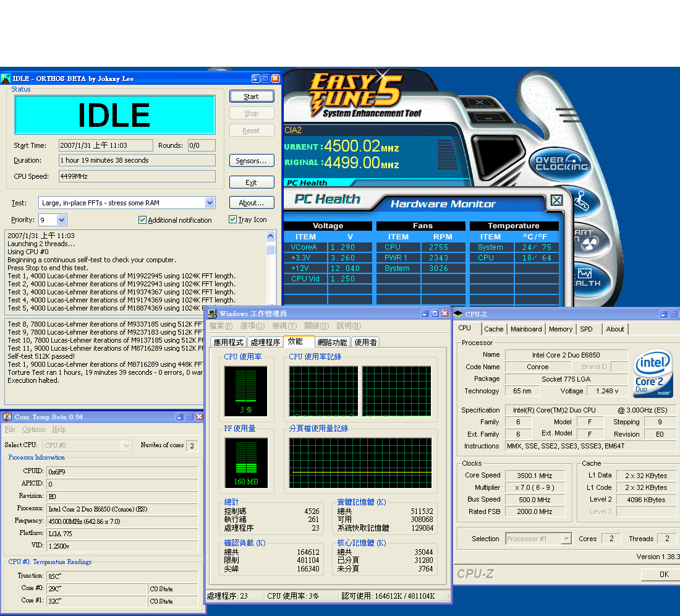Click ORTHOS Exit button
This screenshot has height=616, width=680.
252,182
